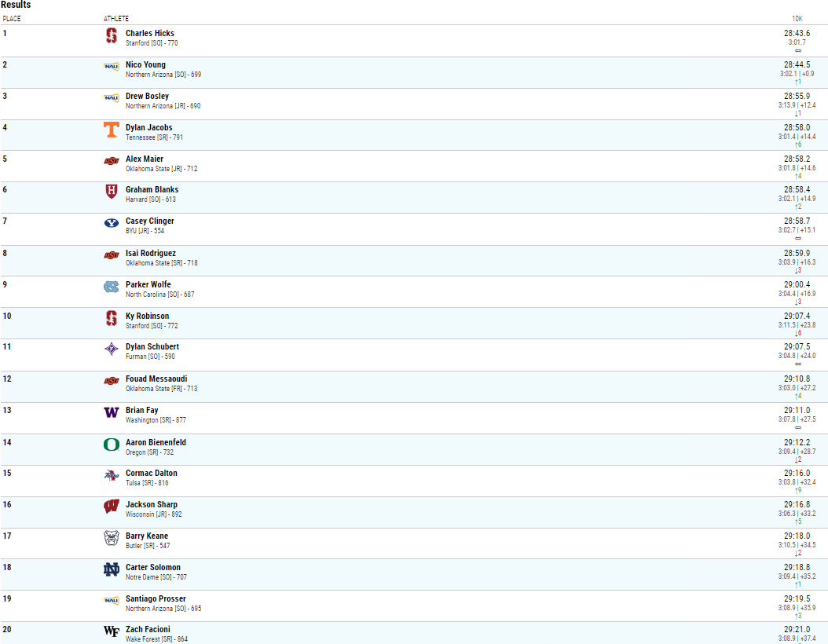
Task: Click the Washington W logo
Action: tap(112, 412)
